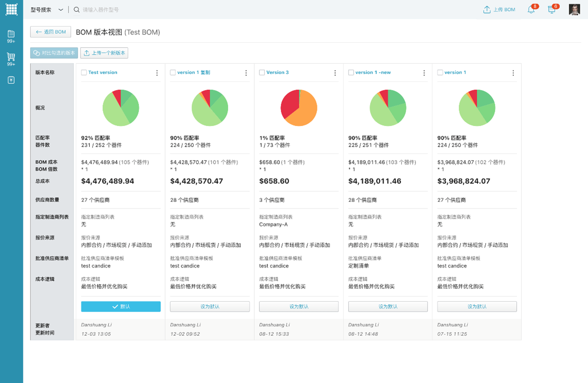Click the Version 3 pie chart
Image resolution: width=588 pixels, height=383 pixels.
click(x=299, y=108)
